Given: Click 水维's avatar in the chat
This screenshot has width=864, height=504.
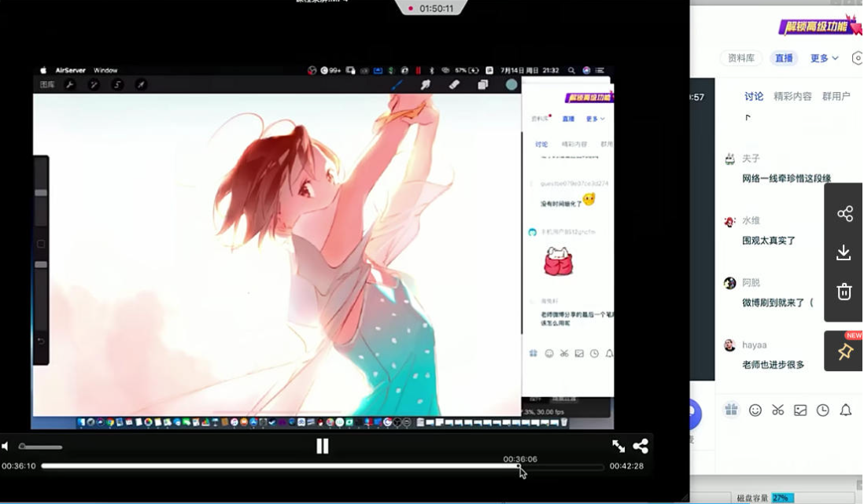Looking at the screenshot, I should [x=729, y=221].
